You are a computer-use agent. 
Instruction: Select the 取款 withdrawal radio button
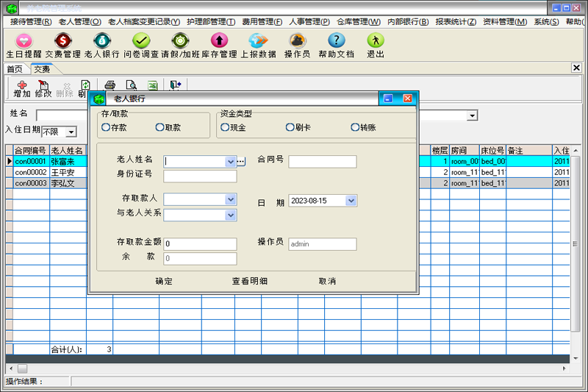pyautogui.click(x=168, y=127)
